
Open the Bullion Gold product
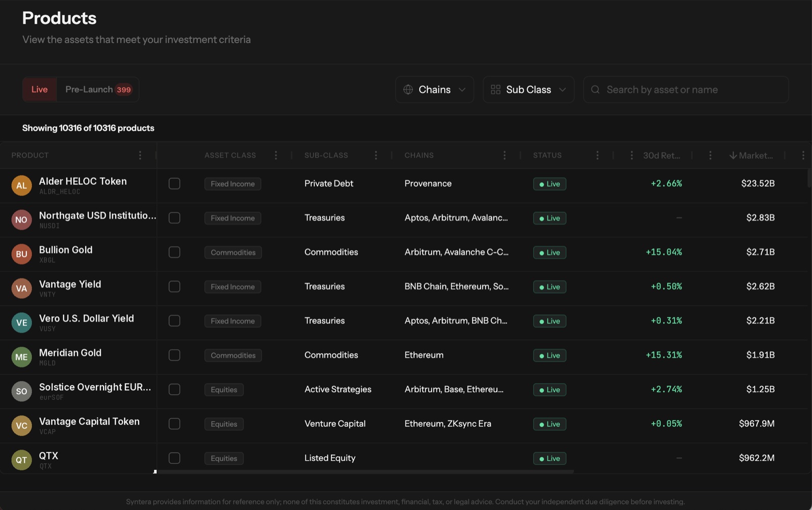(65, 250)
